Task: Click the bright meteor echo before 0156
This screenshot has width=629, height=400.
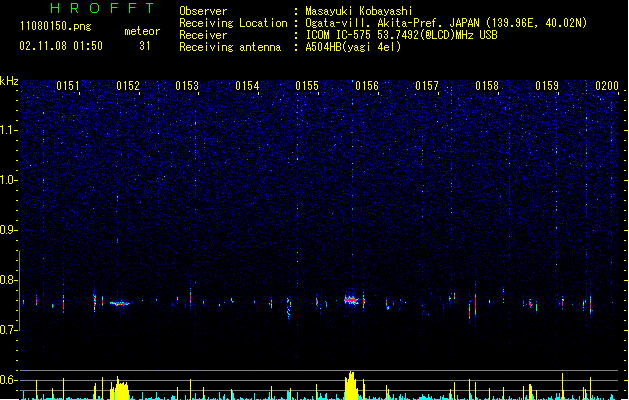Action: pos(352,300)
